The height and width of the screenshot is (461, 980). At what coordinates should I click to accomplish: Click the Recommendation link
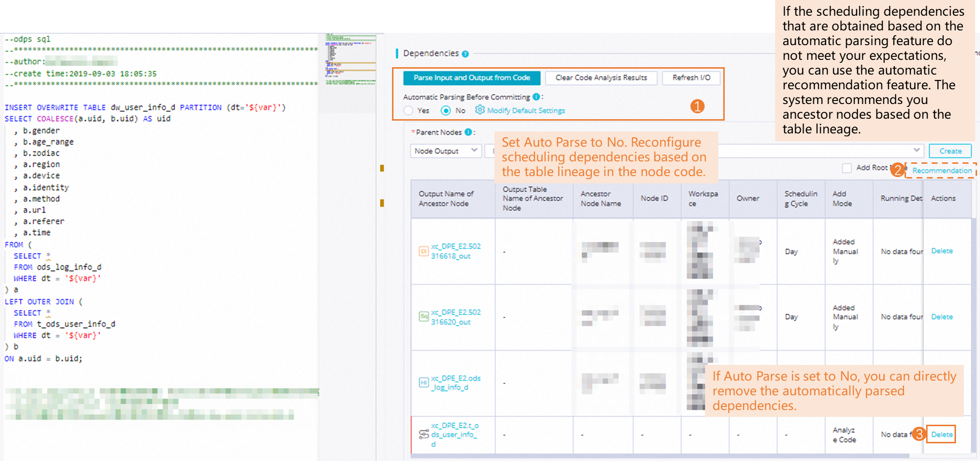[942, 171]
